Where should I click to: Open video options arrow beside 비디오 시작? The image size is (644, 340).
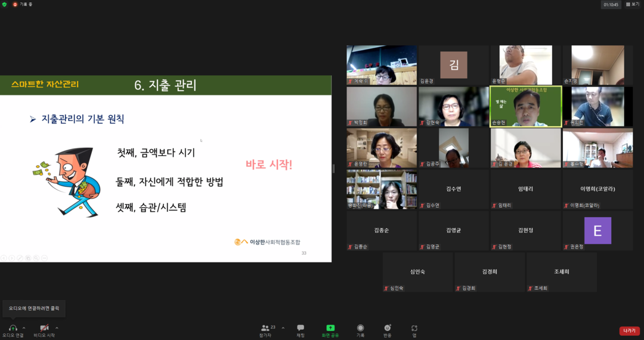point(57,328)
